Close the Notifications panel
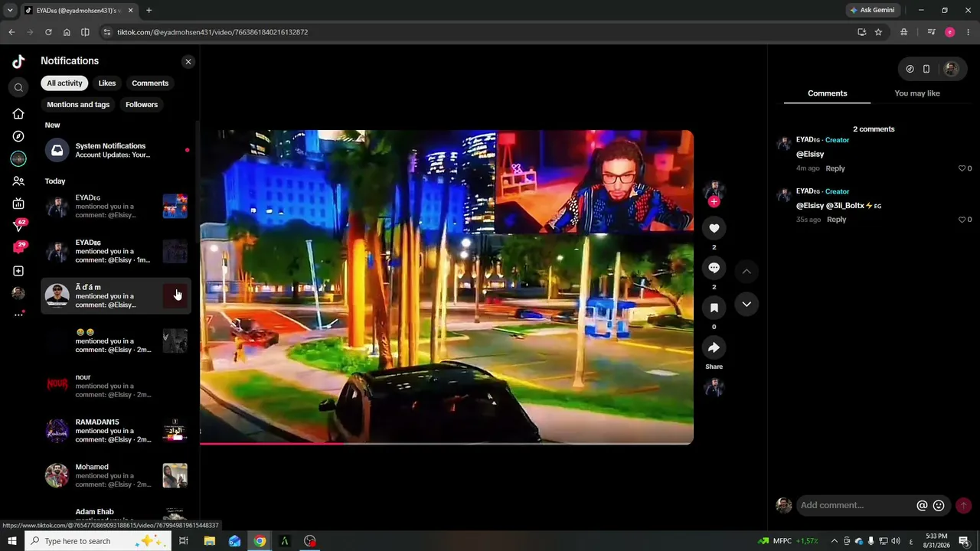The width and height of the screenshot is (980, 551). pyautogui.click(x=188, y=61)
